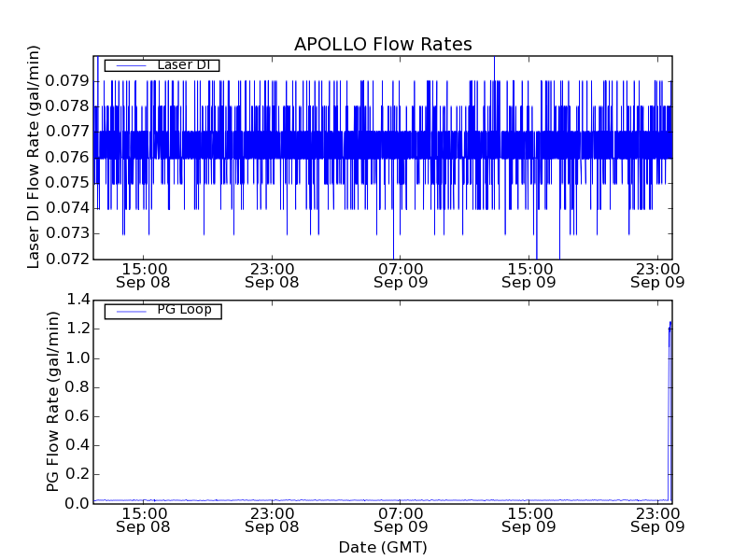Image resolution: width=747 pixels, height=560 pixels.
Task: Select the "Laser DI" legend label
Action: click(184, 65)
